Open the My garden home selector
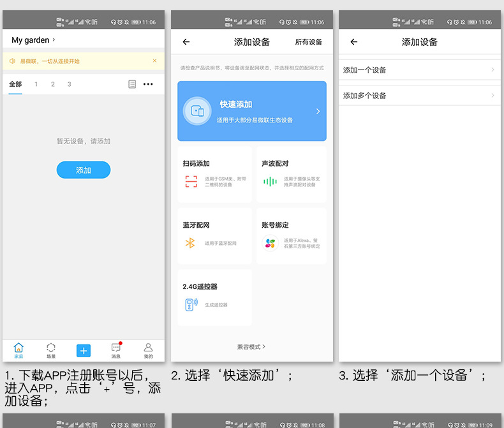This screenshot has width=504, height=428. pyautogui.click(x=33, y=40)
